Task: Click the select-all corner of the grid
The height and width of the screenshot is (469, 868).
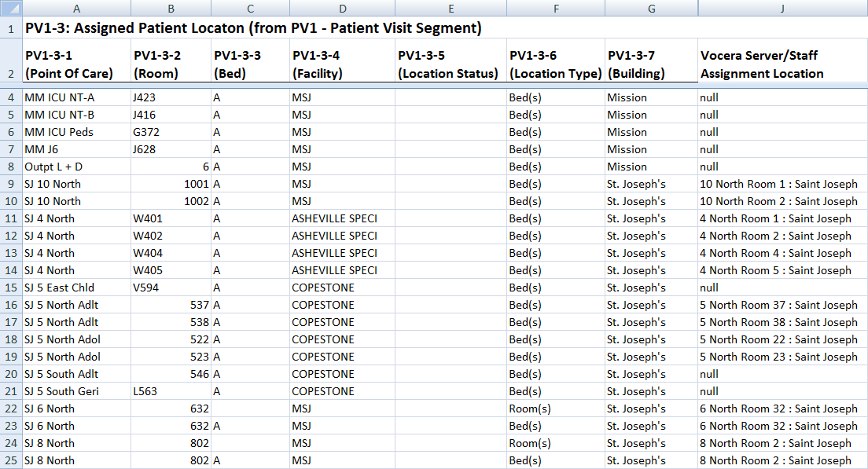Action: 11,8
